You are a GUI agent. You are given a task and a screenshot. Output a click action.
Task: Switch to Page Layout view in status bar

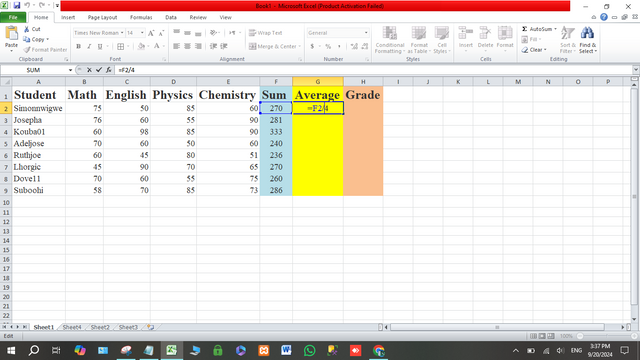tap(542, 336)
